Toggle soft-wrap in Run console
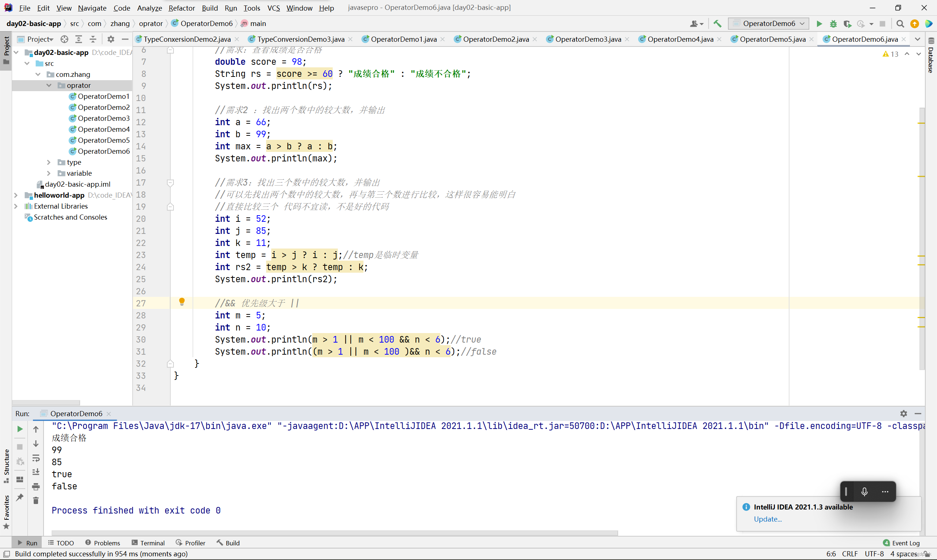This screenshot has height=560, width=937. click(x=36, y=458)
